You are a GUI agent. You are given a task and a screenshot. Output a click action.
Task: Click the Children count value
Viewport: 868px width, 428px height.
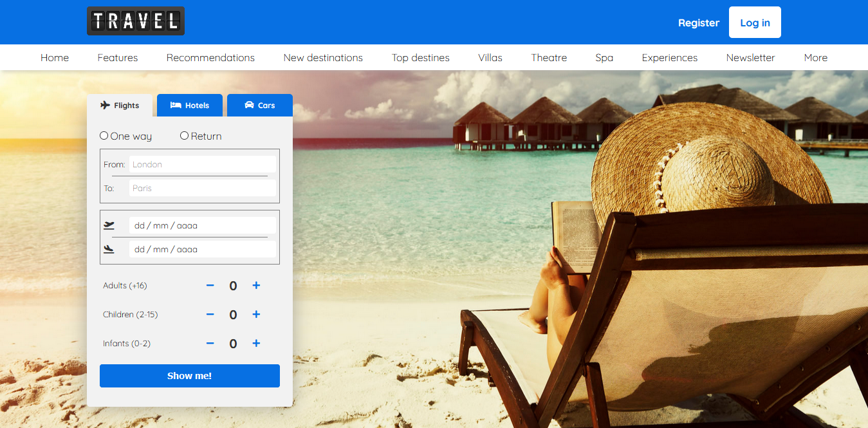click(233, 315)
